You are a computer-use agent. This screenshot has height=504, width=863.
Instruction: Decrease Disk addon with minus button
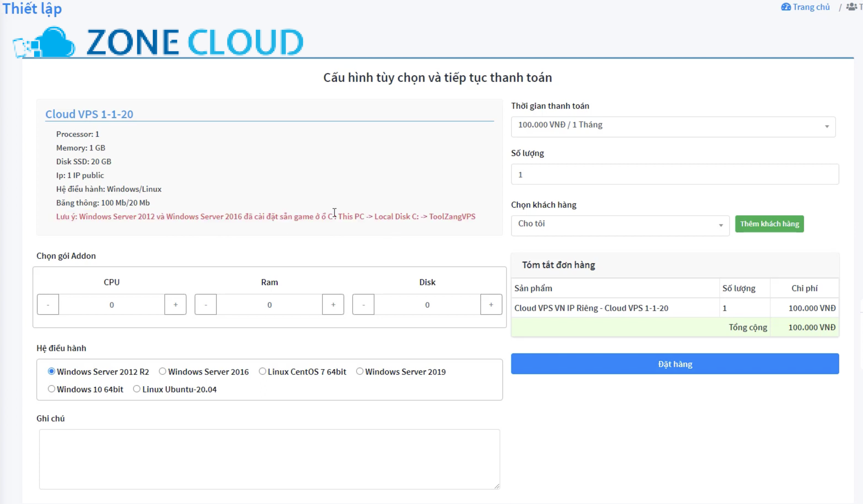click(x=363, y=304)
